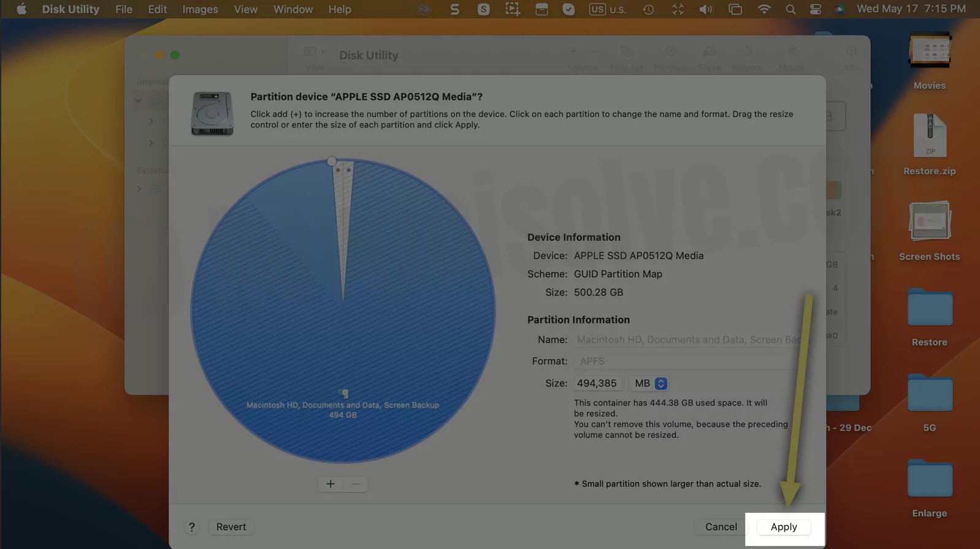Open the Window menu

[x=293, y=9]
